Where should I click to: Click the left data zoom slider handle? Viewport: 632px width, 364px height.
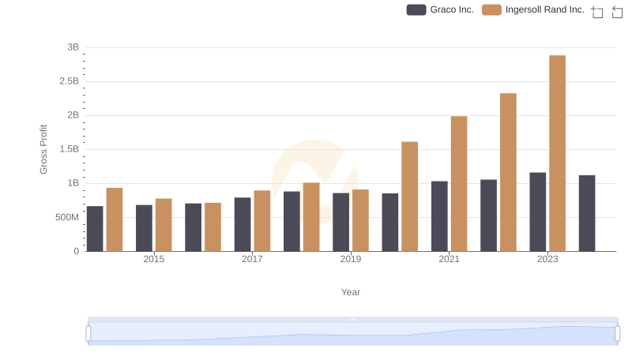pos(88,333)
